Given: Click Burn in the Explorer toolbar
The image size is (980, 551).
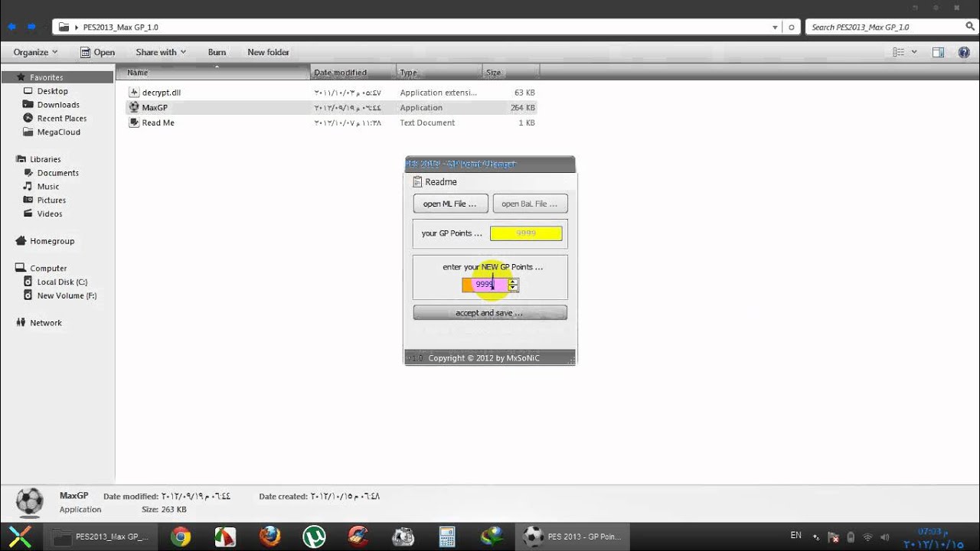Looking at the screenshot, I should click(217, 52).
